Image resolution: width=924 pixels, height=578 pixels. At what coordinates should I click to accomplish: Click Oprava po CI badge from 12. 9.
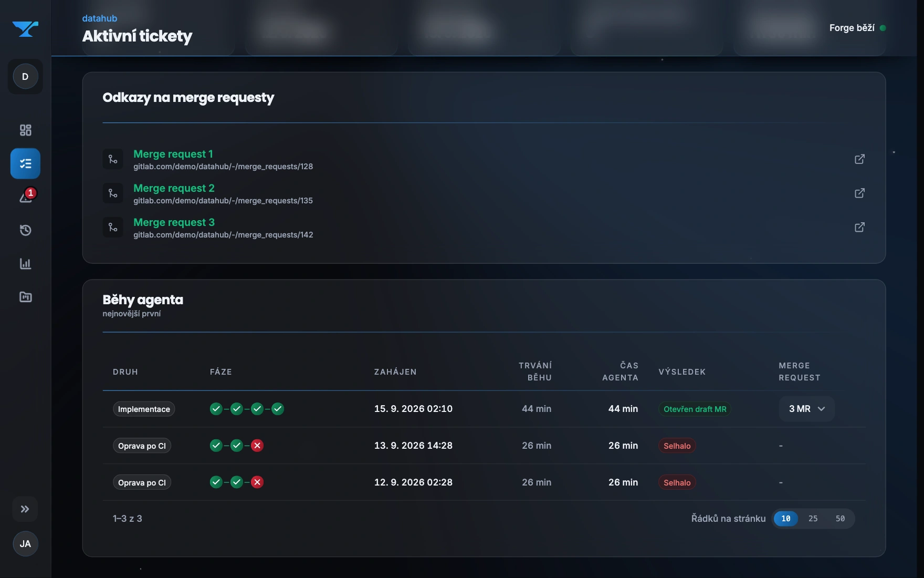point(142,482)
